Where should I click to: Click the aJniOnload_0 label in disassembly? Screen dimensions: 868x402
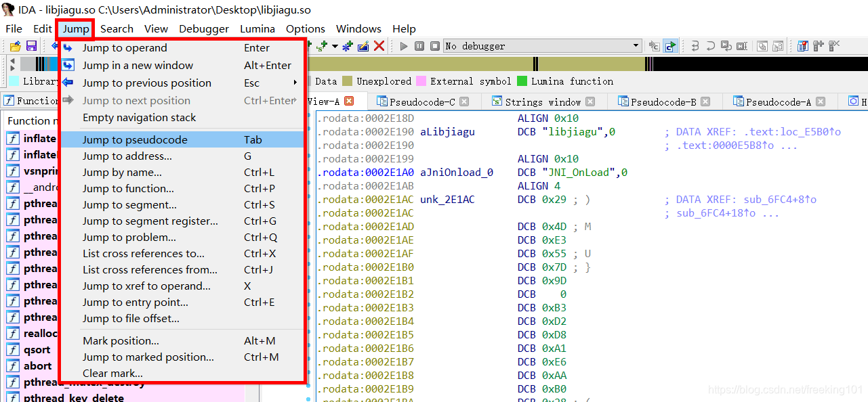point(457,173)
